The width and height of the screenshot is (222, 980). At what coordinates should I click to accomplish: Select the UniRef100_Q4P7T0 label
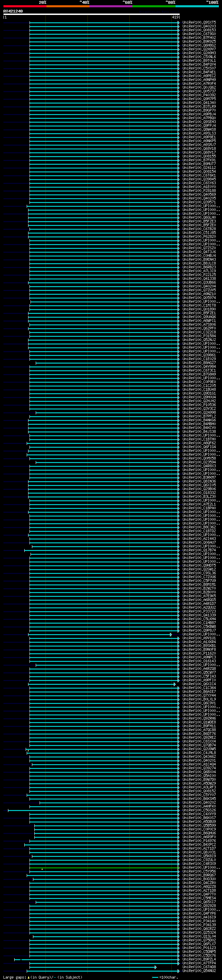199,894
